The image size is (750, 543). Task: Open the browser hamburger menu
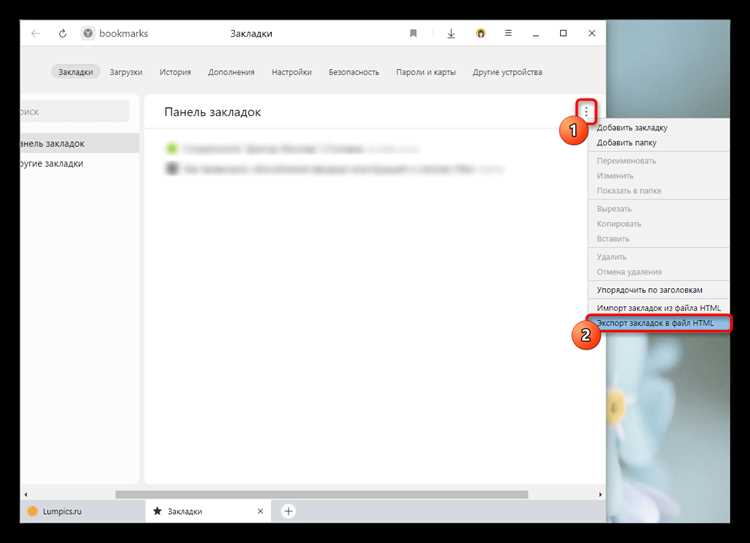(x=508, y=33)
